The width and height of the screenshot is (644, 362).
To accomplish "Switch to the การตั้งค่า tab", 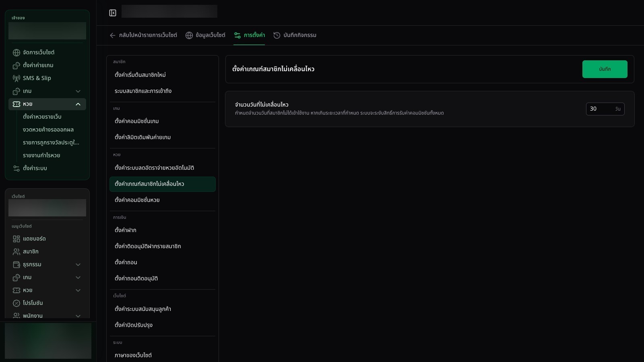I will (249, 35).
